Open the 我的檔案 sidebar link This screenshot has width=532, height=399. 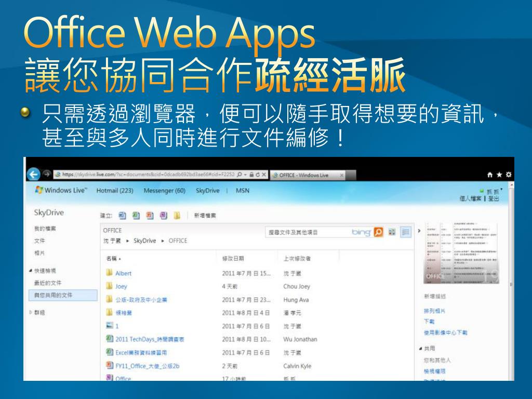point(45,229)
